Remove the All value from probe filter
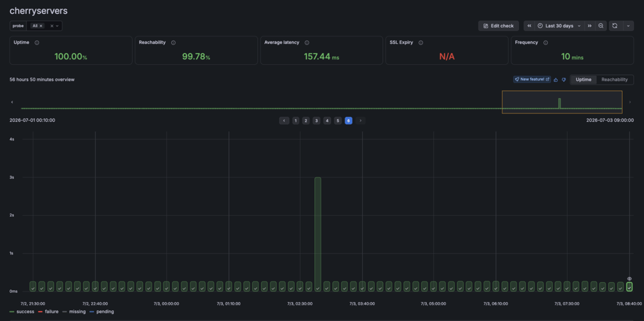This screenshot has width=644, height=321. pos(41,26)
